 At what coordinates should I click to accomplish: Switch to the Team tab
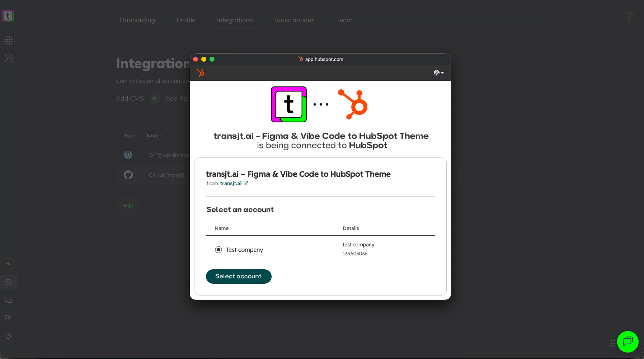(x=344, y=20)
